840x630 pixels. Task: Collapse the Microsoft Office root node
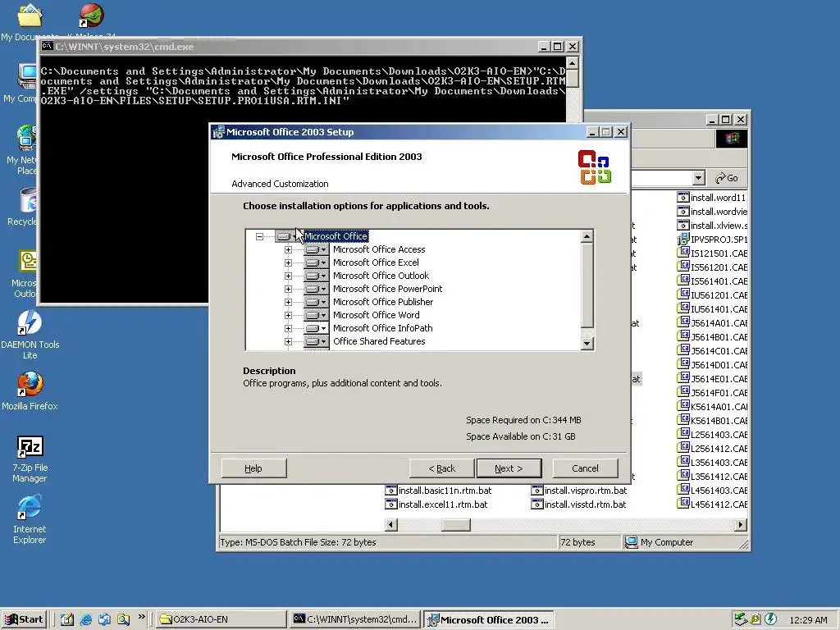pos(259,236)
